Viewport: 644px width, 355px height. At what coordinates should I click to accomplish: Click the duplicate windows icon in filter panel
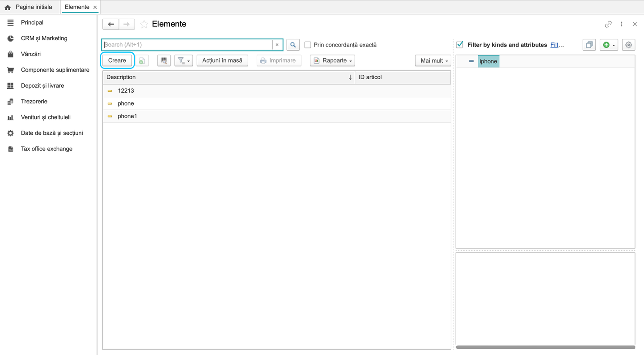[x=589, y=45]
